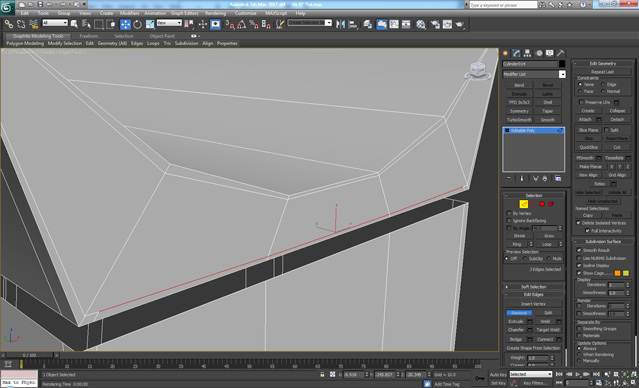
Task: Toggle the Percent Snap icon
Action: 253,24
